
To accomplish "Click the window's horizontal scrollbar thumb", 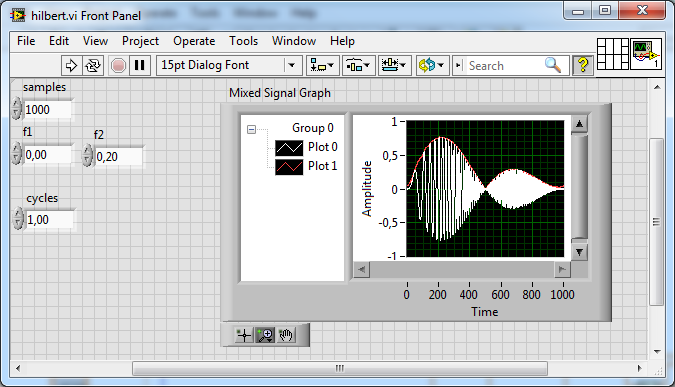I will click(340, 368).
